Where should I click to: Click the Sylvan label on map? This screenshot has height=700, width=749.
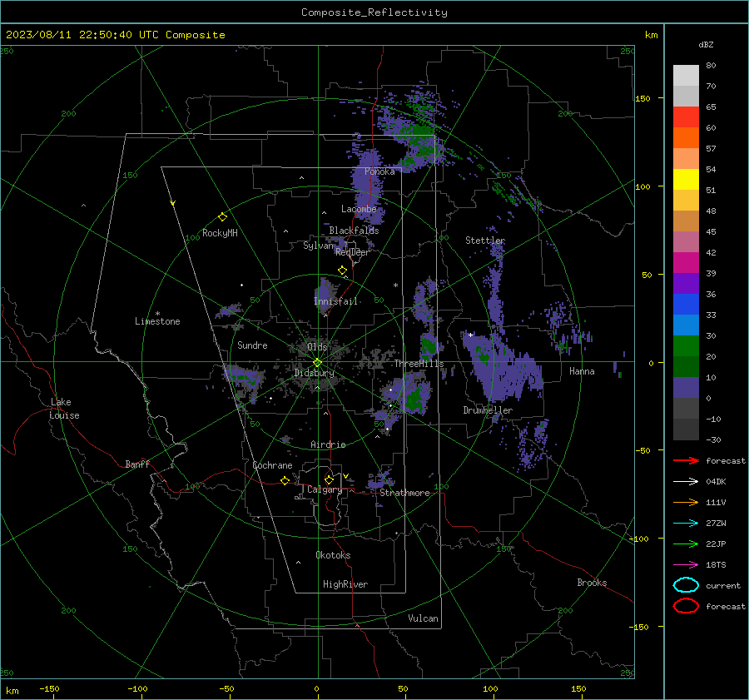pyautogui.click(x=318, y=246)
